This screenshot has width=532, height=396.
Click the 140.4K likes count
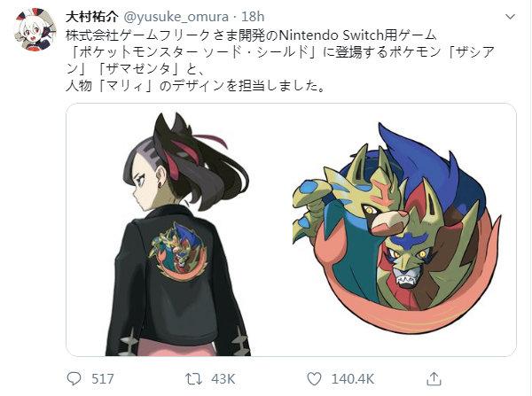coord(353,378)
